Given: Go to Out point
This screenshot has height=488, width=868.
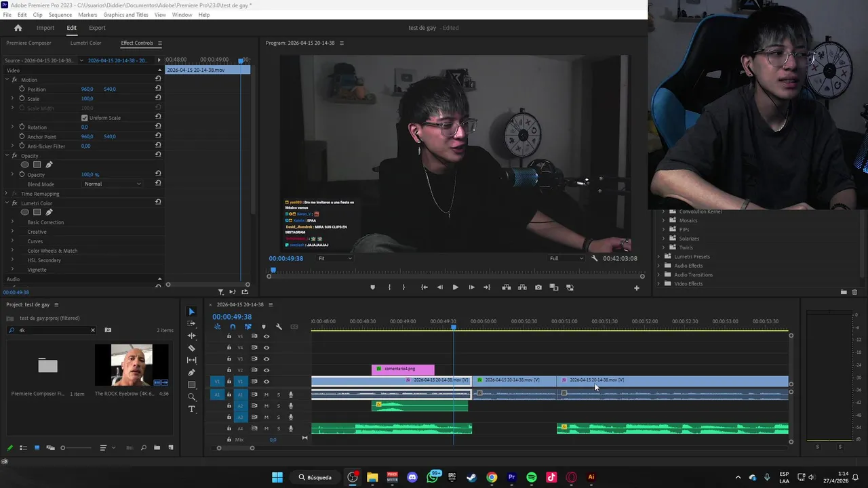Looking at the screenshot, I should point(487,287).
